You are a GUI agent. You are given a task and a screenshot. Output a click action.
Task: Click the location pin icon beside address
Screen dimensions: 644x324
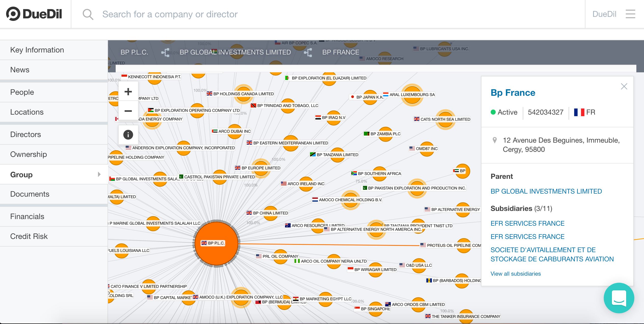494,140
